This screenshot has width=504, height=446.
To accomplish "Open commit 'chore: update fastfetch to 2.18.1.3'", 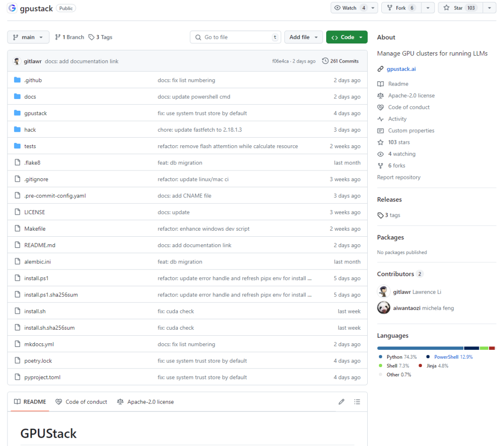I will pos(200,129).
